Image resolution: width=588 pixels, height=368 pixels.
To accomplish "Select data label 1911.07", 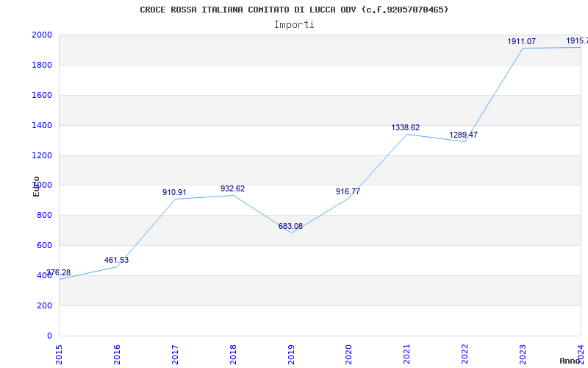I will click(522, 42).
